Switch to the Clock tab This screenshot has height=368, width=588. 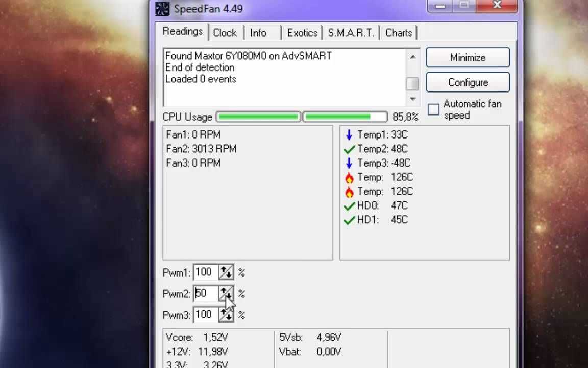(225, 33)
